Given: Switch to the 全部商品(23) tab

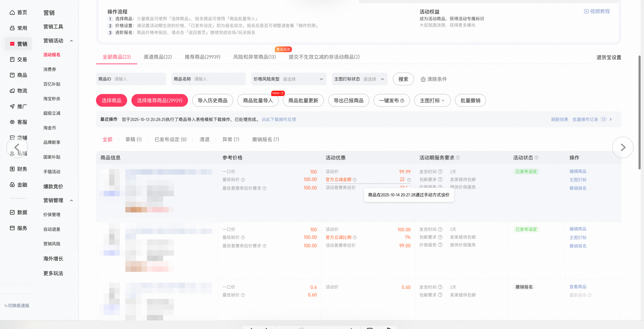Looking at the screenshot, I should (116, 57).
